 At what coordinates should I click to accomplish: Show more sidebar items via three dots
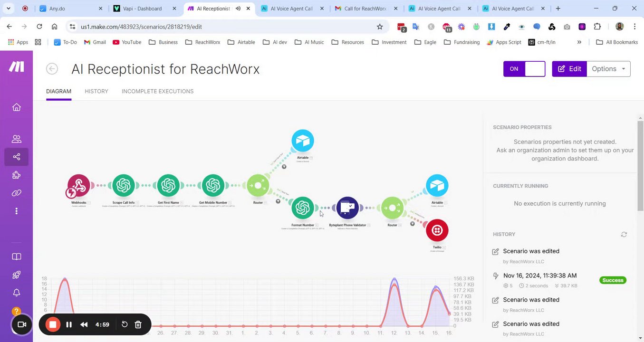(x=17, y=211)
